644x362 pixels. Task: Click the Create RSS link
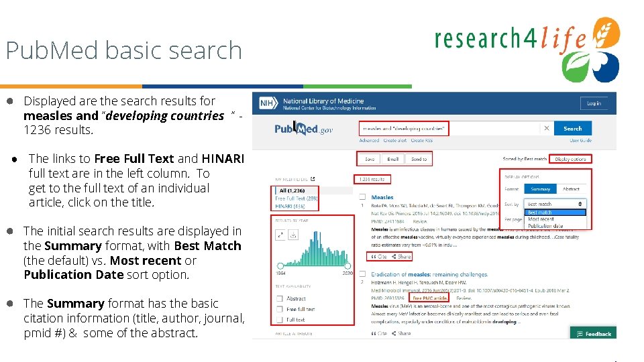coord(421,140)
